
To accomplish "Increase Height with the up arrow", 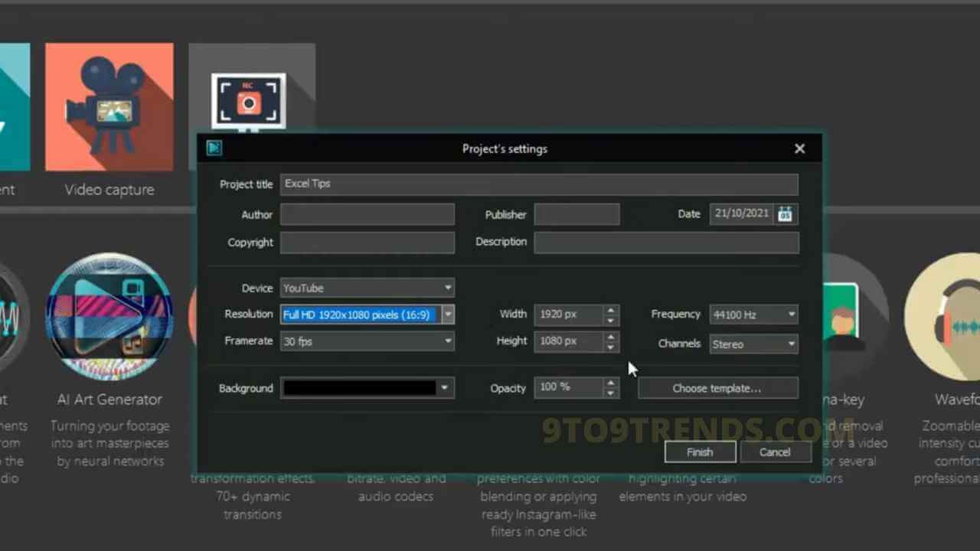I will [x=610, y=337].
